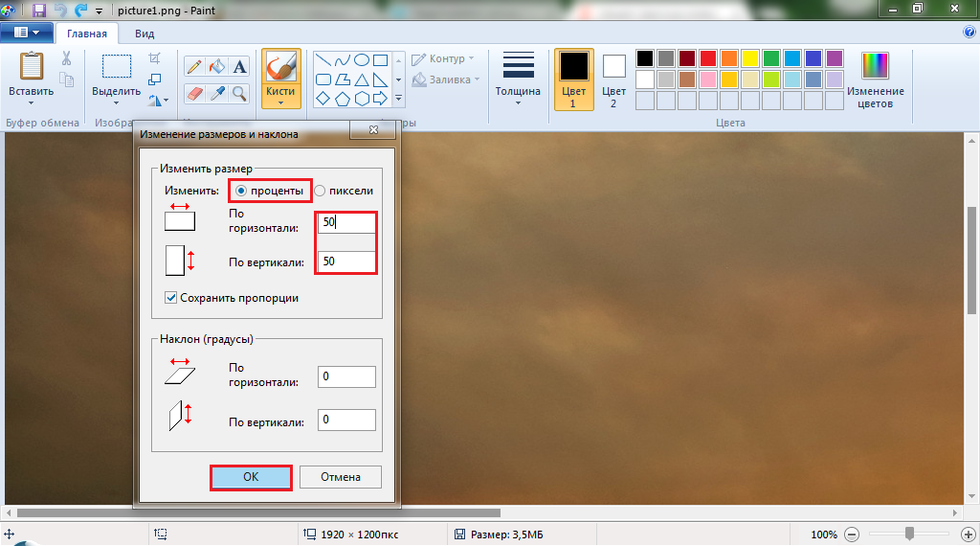Screen dimensions: 980x546
Task: Pick the yellow color swatch
Action: click(750, 58)
